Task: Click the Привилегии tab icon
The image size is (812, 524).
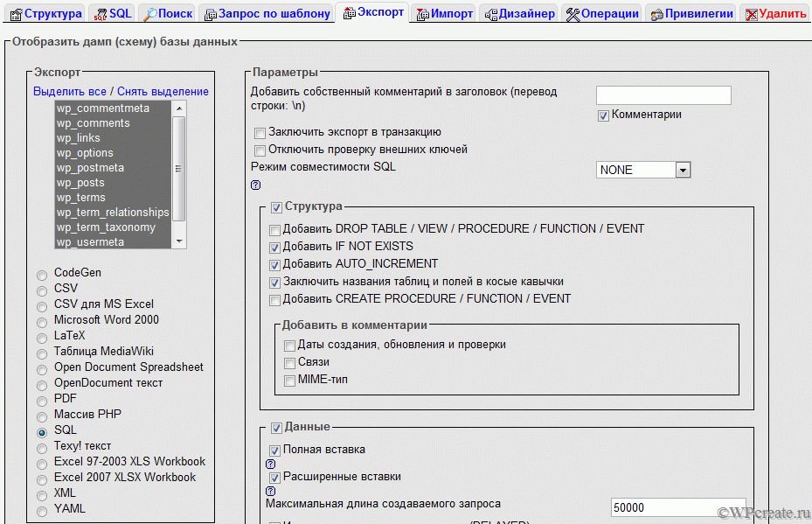Action: point(657,15)
